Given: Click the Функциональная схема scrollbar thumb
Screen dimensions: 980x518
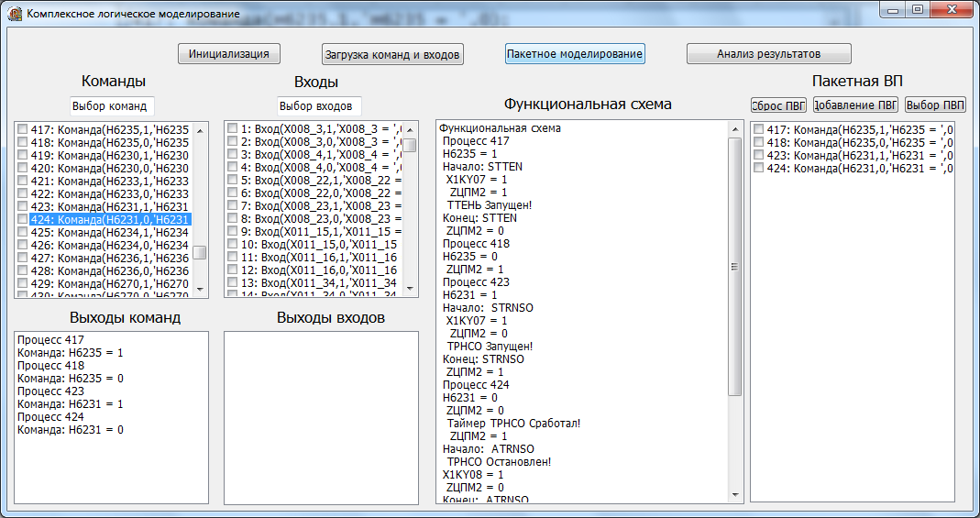Looking at the screenshot, I should [735, 266].
